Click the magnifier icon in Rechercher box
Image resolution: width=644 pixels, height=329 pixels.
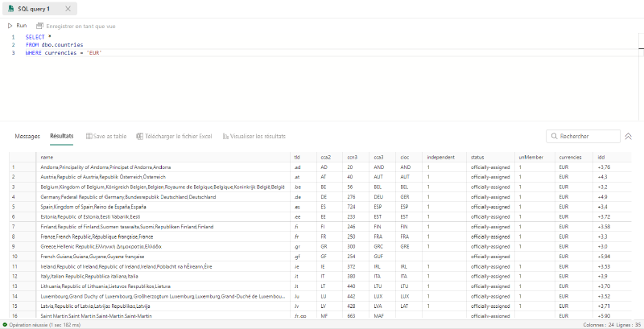554,136
